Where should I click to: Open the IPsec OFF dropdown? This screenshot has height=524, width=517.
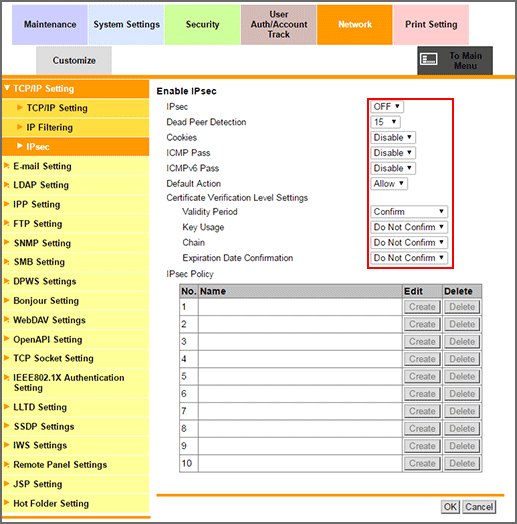pos(387,107)
